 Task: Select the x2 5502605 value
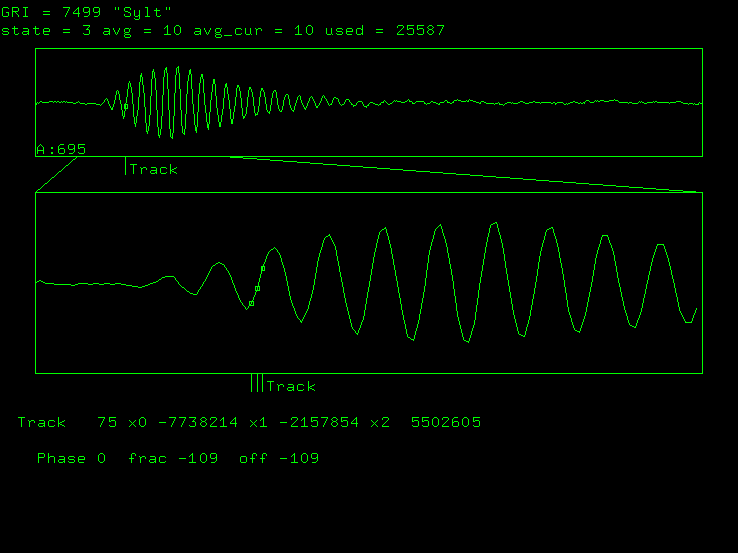[x=425, y=422]
